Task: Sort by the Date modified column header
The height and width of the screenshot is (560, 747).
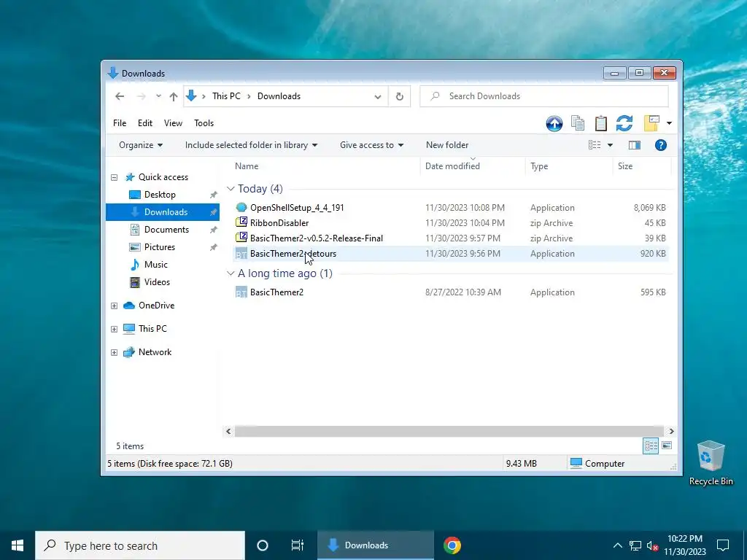Action: click(x=452, y=166)
